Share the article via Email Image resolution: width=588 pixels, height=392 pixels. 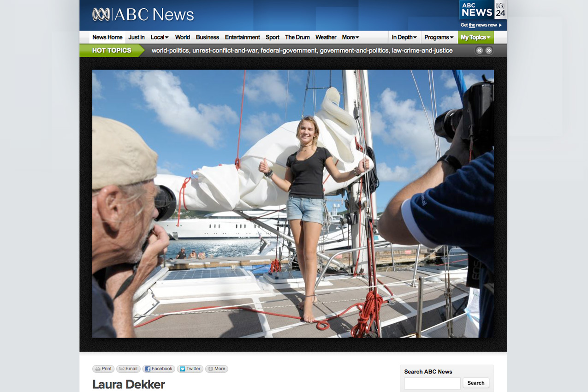[x=128, y=369]
